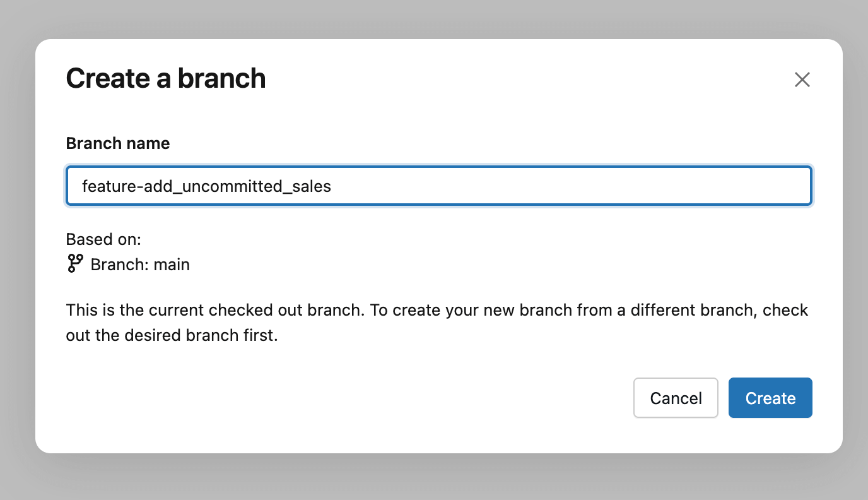Click the word "branch" in the dialog heading

pos(221,78)
